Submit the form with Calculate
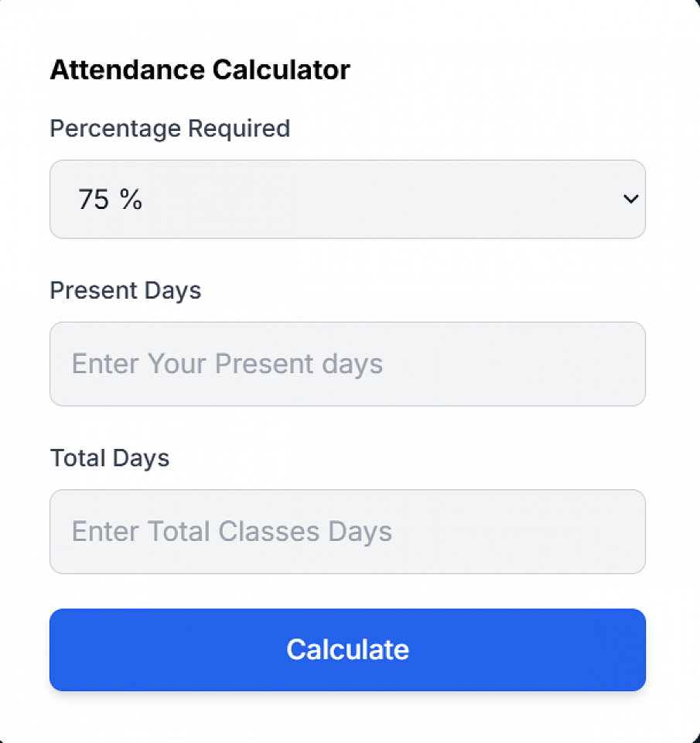The height and width of the screenshot is (743, 700). [347, 649]
